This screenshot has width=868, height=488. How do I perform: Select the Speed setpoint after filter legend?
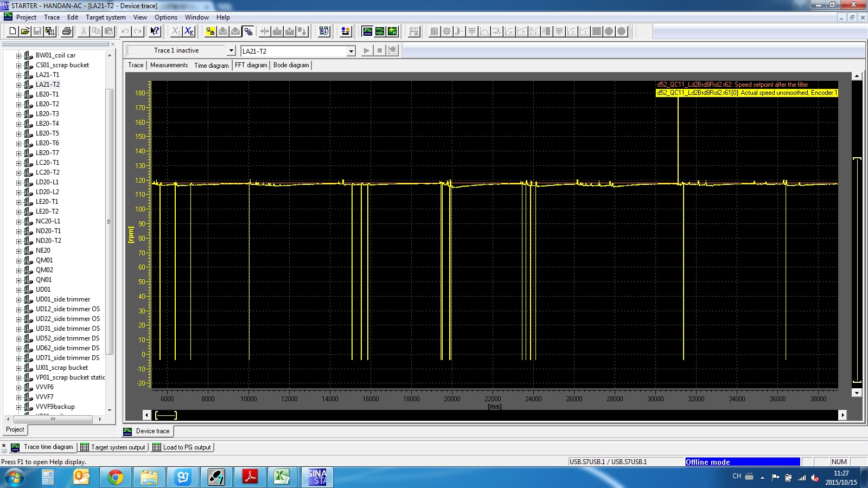[x=732, y=85]
